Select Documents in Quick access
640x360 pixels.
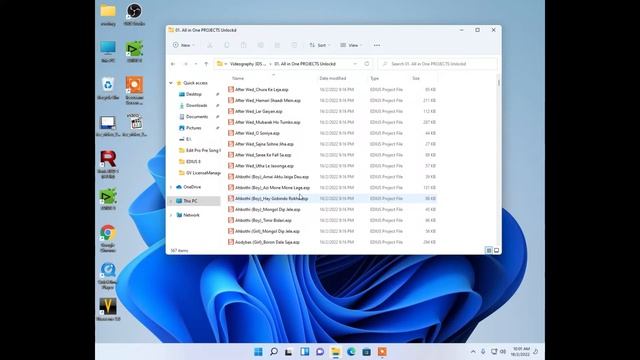tap(197, 117)
